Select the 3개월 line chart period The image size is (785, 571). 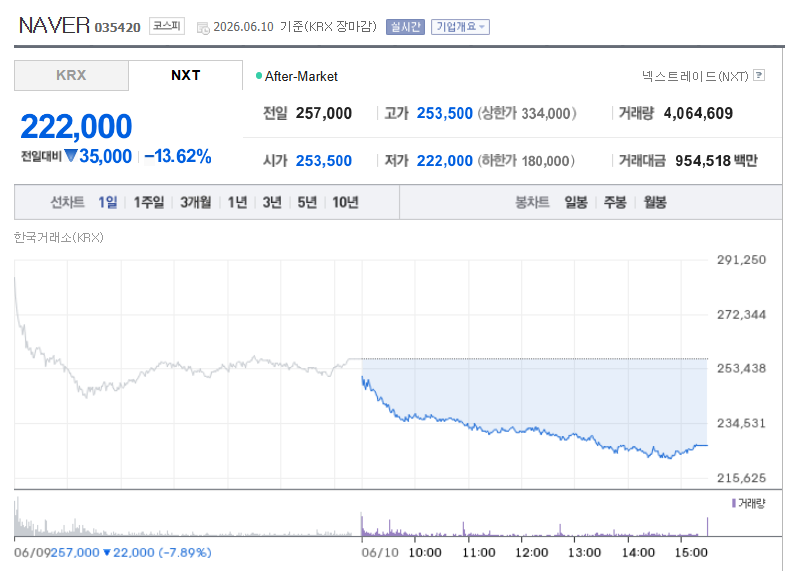coord(195,202)
